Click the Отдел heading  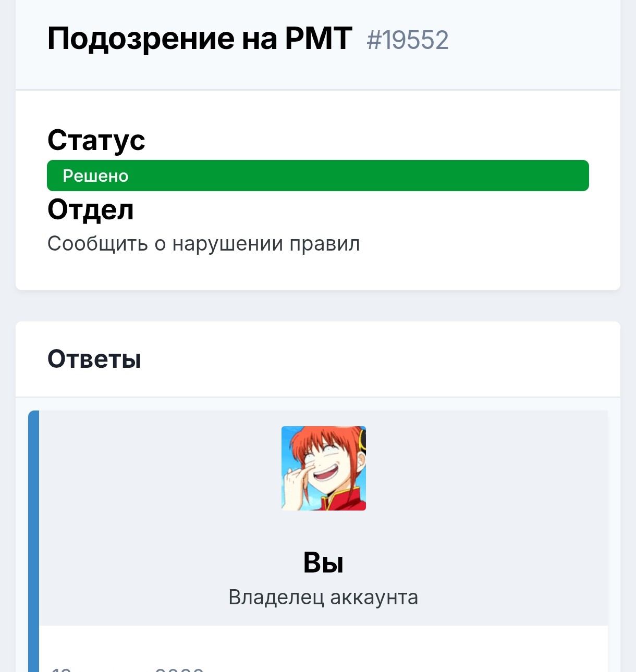pyautogui.click(x=90, y=210)
